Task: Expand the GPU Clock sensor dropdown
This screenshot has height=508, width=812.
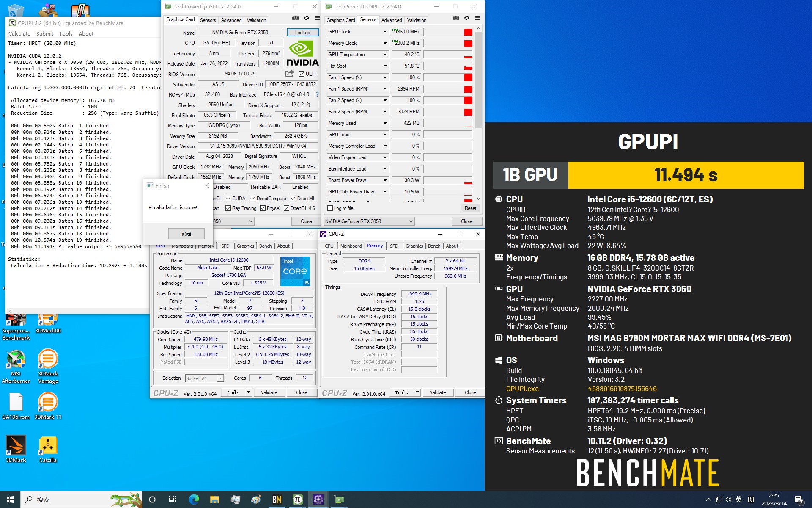Action: tap(385, 32)
